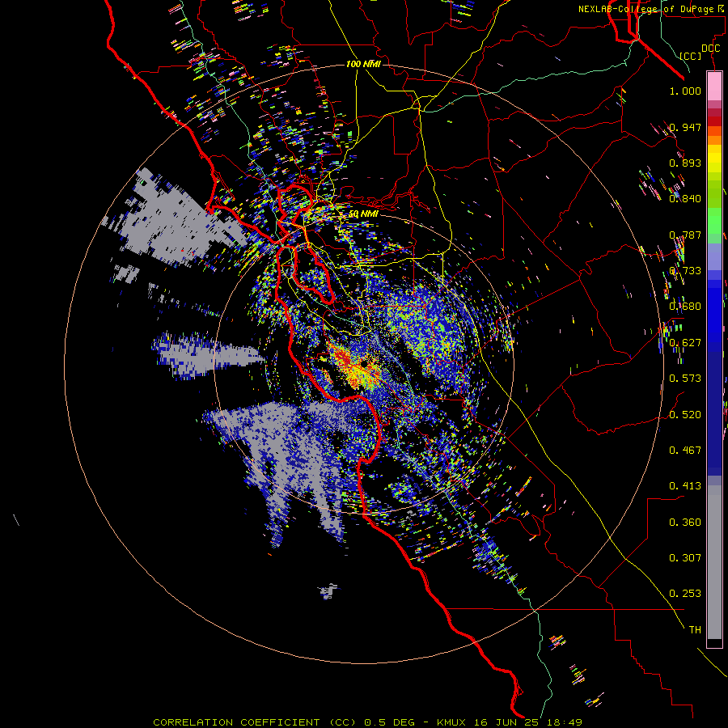Click the 0.680 scale value
This screenshot has width=728, height=728.
[685, 307]
